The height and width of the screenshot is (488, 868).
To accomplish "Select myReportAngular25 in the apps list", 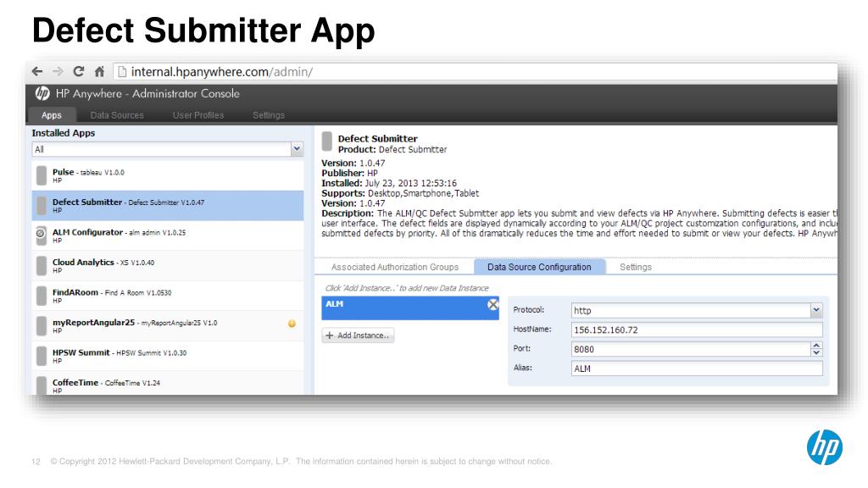I will pyautogui.click(x=168, y=325).
